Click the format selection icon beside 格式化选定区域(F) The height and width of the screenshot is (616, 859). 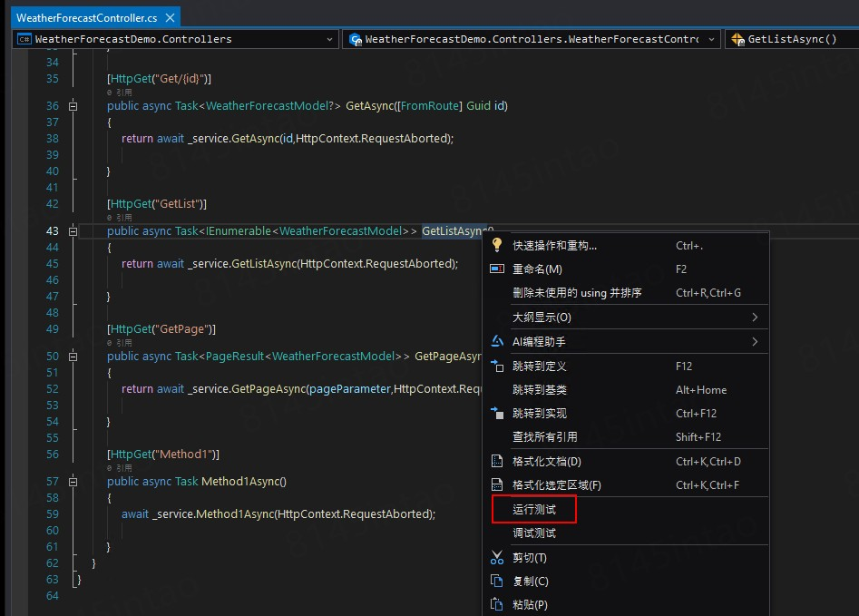click(497, 484)
